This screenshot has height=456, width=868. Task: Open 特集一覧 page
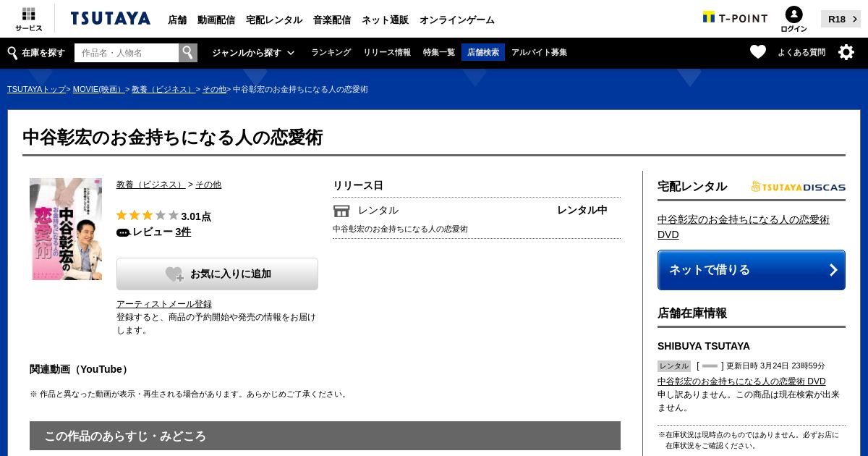[x=439, y=53]
